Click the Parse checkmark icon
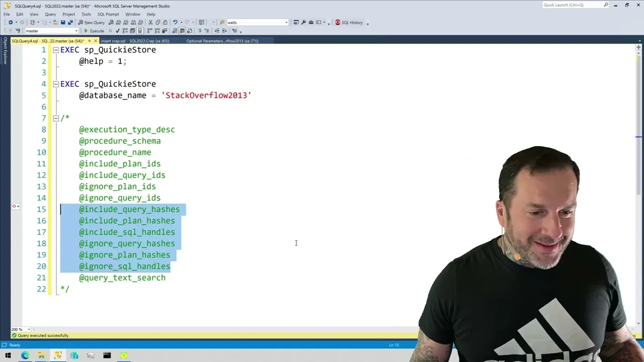644x362 pixels. (x=118, y=31)
